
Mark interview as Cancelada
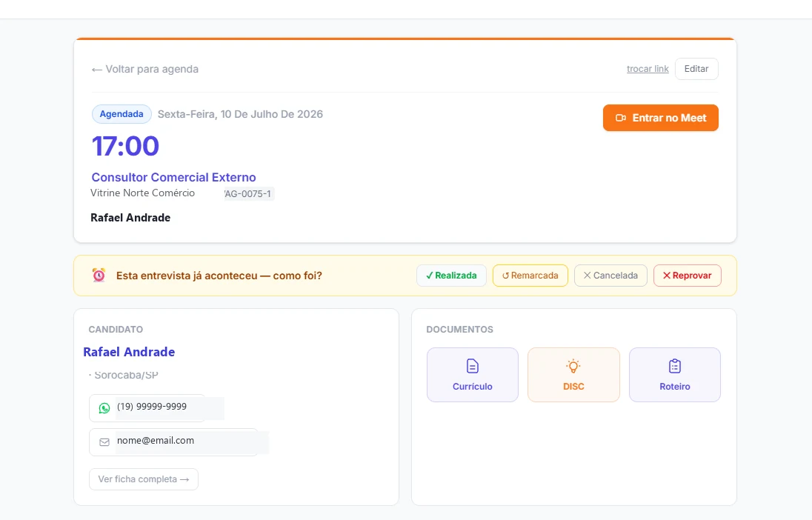point(610,276)
